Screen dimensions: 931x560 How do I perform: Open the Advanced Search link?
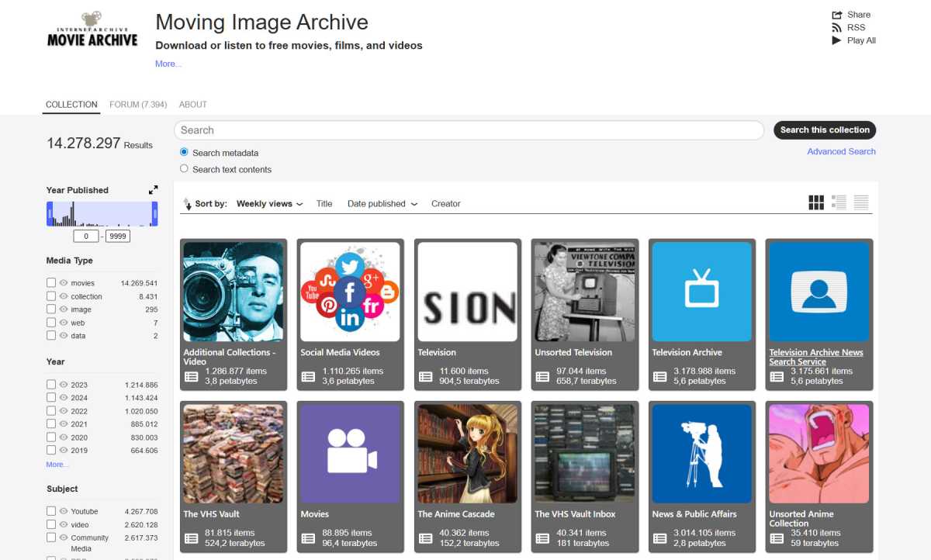tap(841, 152)
